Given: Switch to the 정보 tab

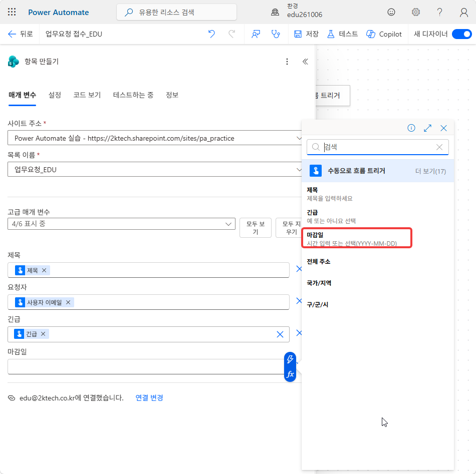Looking at the screenshot, I should point(172,95).
